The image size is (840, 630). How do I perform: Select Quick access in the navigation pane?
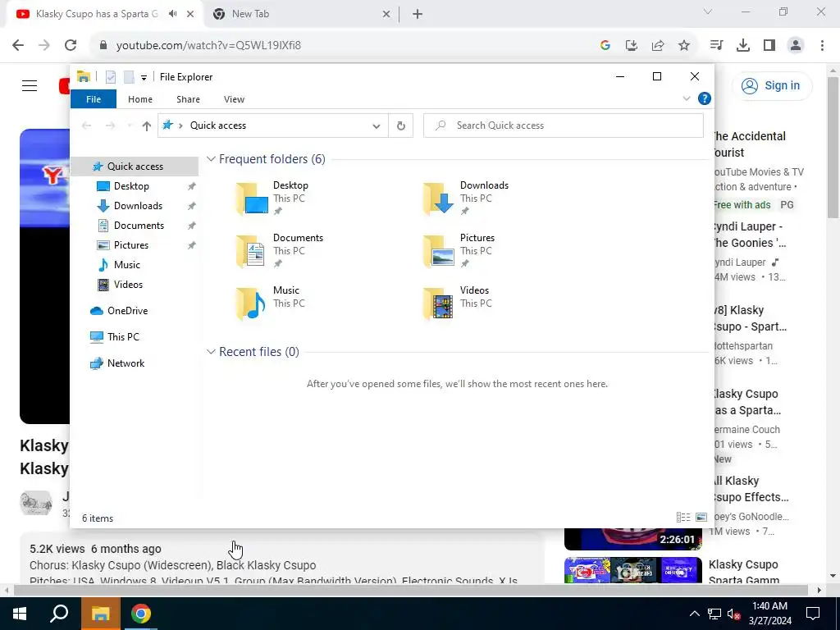click(x=135, y=166)
